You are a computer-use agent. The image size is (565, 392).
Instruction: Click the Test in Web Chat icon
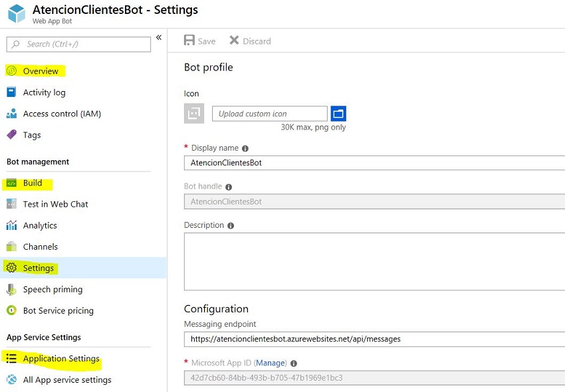pyautogui.click(x=11, y=204)
